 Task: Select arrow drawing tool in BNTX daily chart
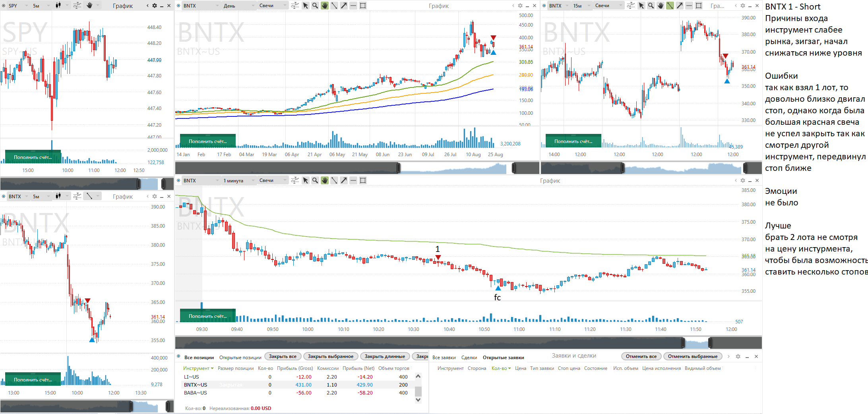point(344,6)
